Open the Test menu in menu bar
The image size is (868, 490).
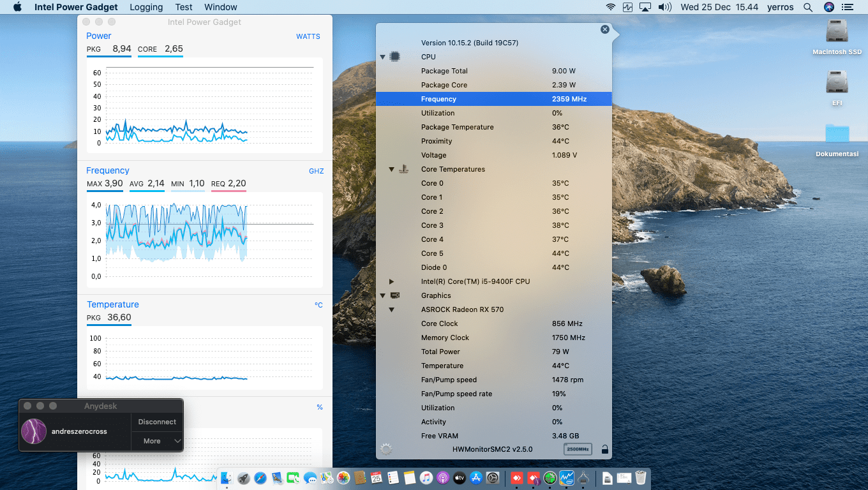click(x=184, y=7)
